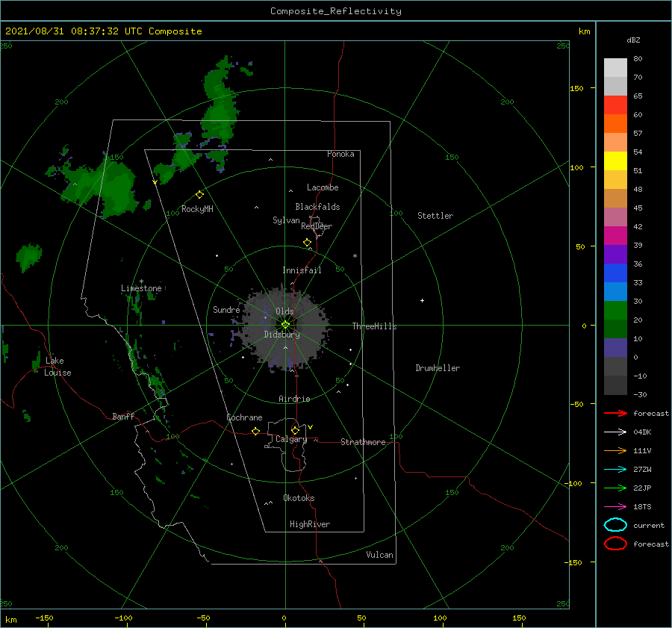Click the Drumheller label
This screenshot has width=672, height=628.
pyautogui.click(x=438, y=368)
